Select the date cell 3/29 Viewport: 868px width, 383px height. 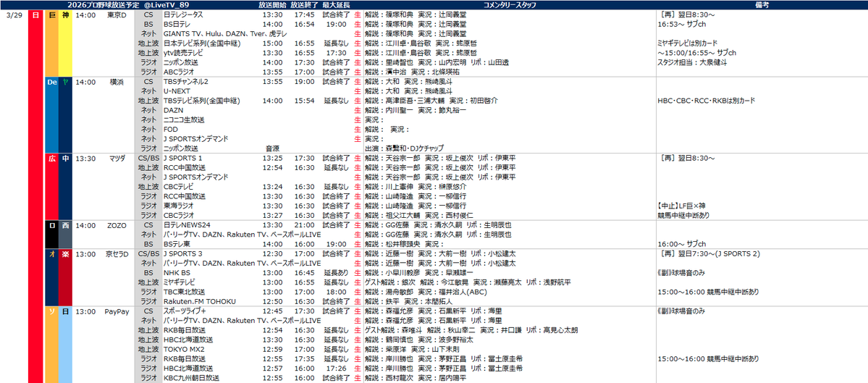pos(13,14)
